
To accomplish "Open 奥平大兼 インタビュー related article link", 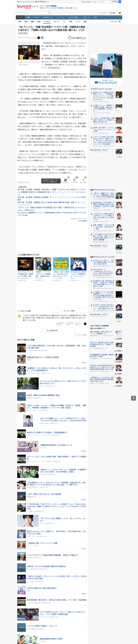I will tap(52, 192).
